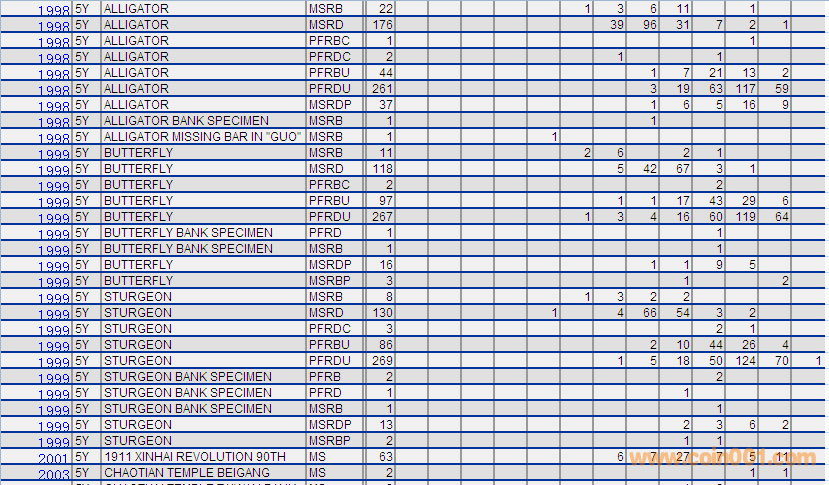Select PFRB code in STURGEON BANK SPECIMEN row

tap(325, 377)
